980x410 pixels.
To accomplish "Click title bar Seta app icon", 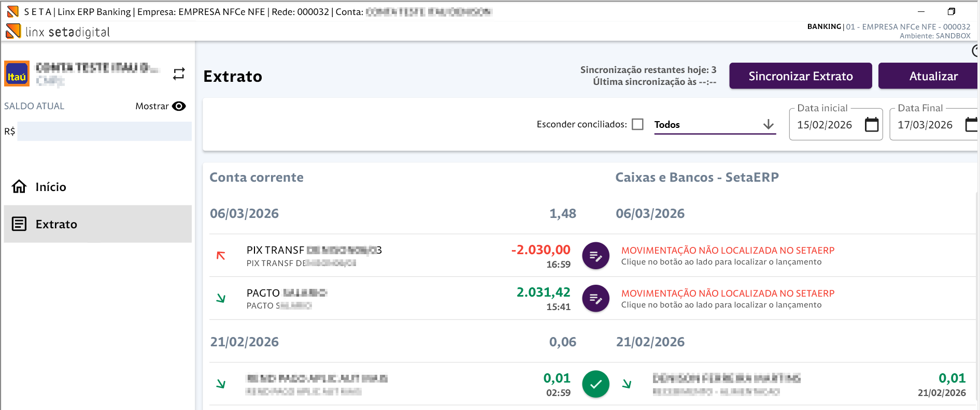I will (12, 11).
